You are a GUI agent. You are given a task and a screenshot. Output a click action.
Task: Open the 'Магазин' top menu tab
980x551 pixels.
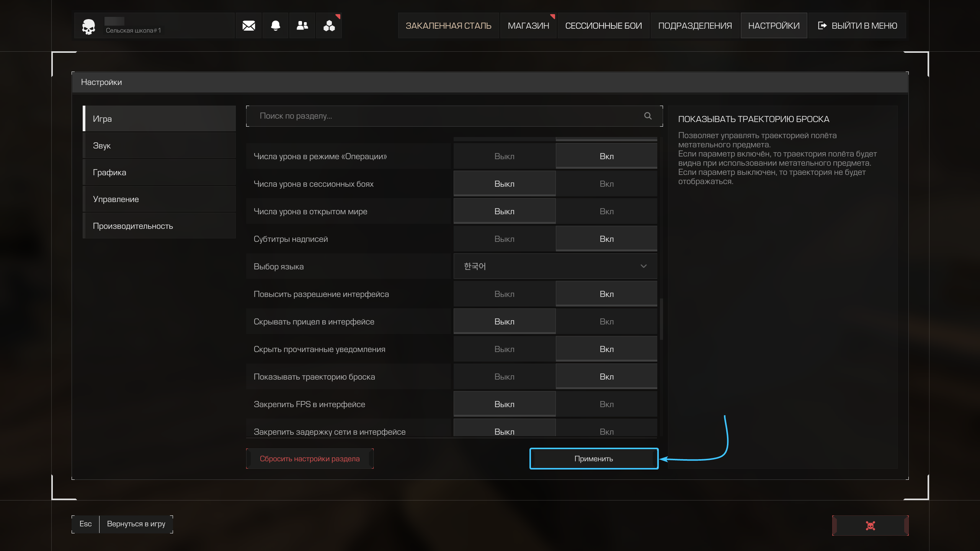pyautogui.click(x=528, y=26)
